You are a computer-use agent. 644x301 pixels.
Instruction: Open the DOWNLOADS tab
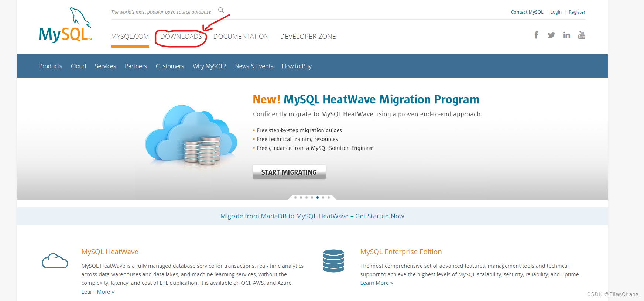pyautogui.click(x=181, y=37)
